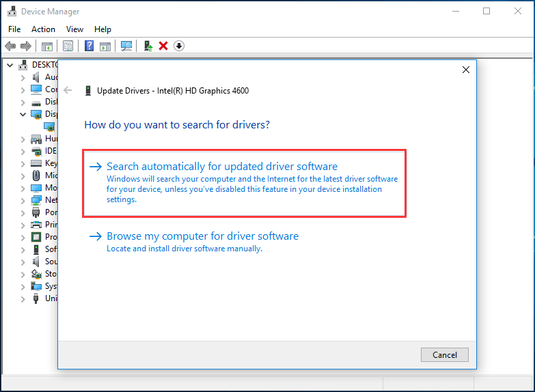
Task: Click the back arrow in Update Drivers dialog
Action: coord(68,90)
